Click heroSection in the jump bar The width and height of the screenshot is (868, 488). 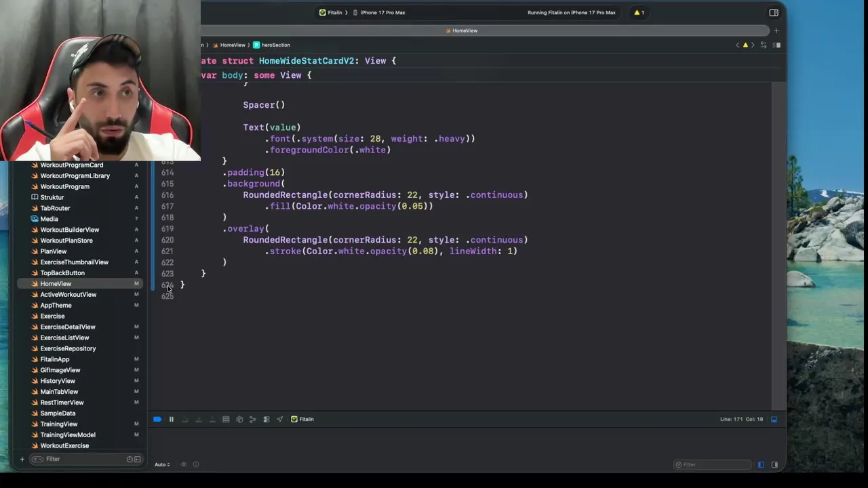click(x=271, y=45)
